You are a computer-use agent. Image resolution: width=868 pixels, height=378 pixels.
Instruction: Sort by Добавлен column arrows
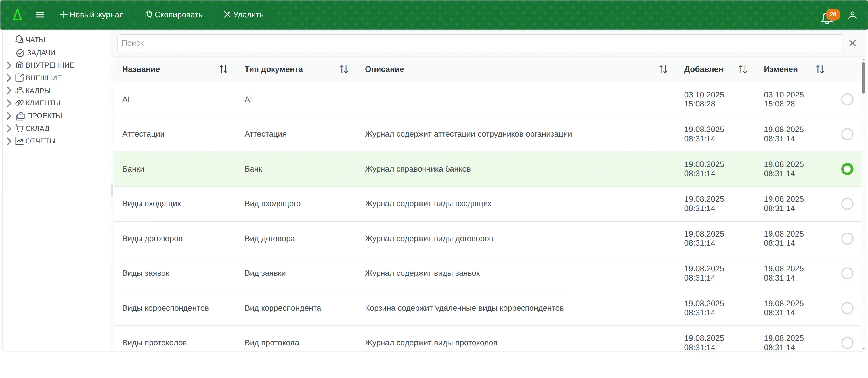click(x=743, y=69)
